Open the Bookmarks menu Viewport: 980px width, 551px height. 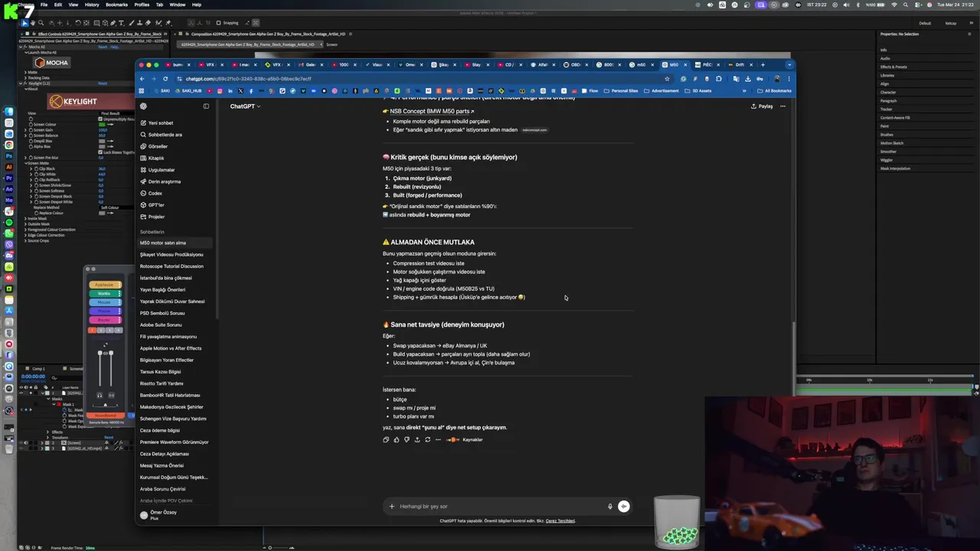tap(116, 5)
